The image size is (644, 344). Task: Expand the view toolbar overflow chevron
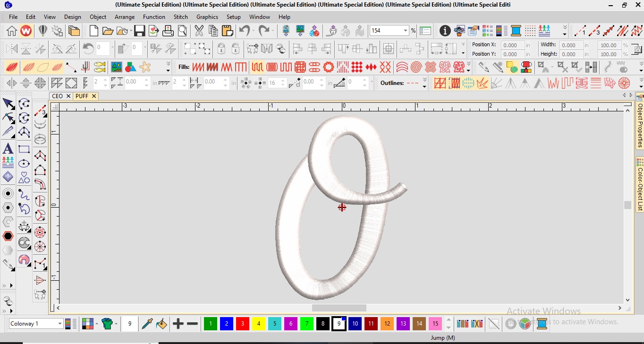[x=565, y=31]
